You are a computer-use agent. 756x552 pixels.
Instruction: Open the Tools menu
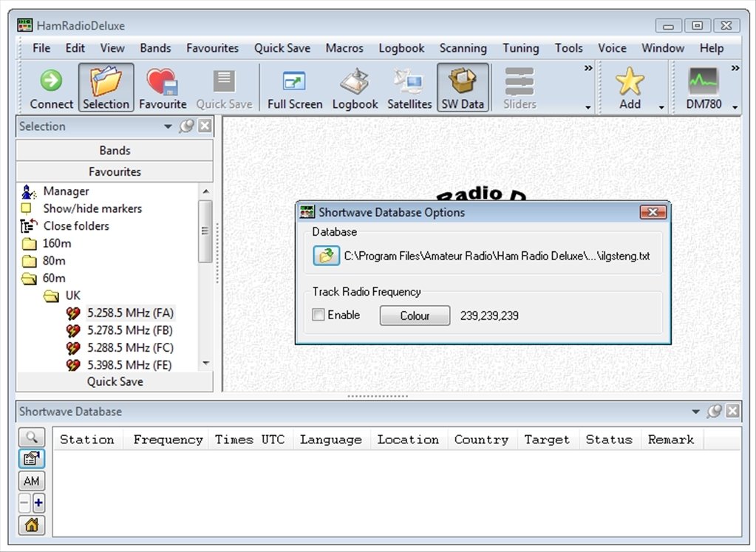(x=568, y=48)
